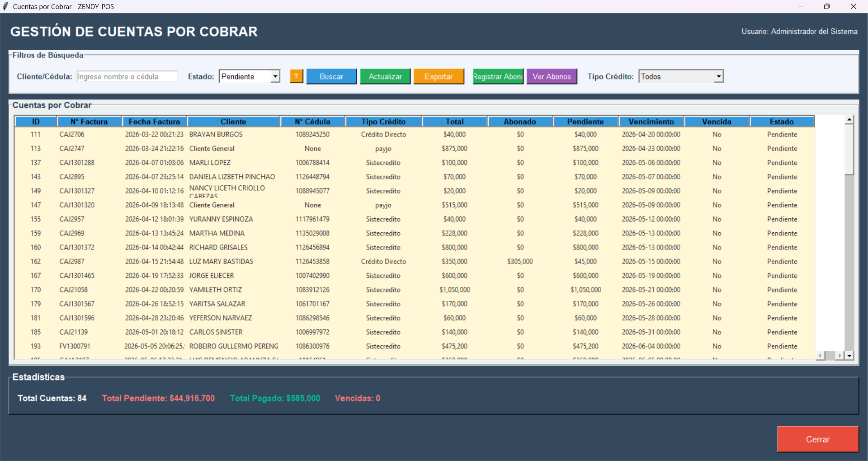Click the Total column header
The width and height of the screenshot is (868, 461).
point(454,122)
